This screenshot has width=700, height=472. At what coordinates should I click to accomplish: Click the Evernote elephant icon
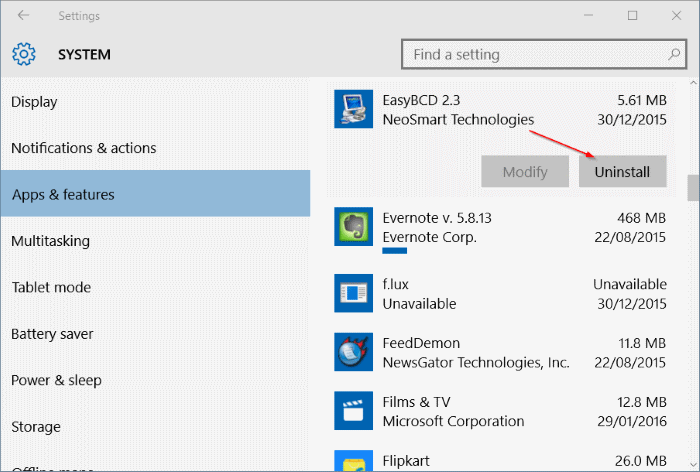[x=354, y=226]
